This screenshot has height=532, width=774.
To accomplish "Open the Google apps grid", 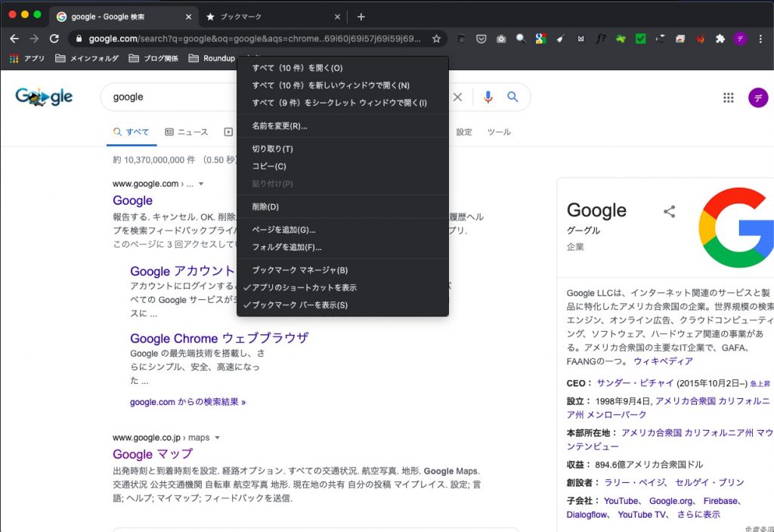I will pyautogui.click(x=729, y=97).
